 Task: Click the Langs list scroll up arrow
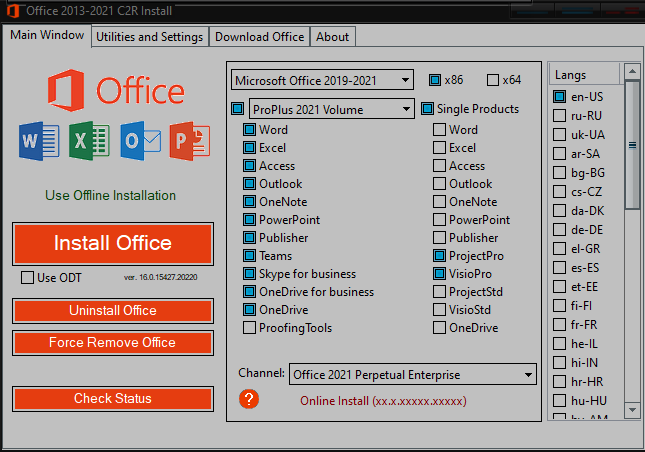point(632,72)
